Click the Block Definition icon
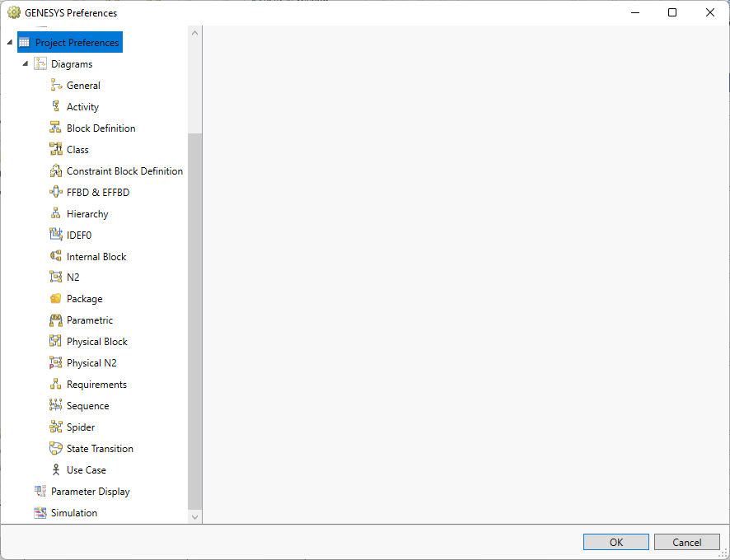 coord(56,128)
